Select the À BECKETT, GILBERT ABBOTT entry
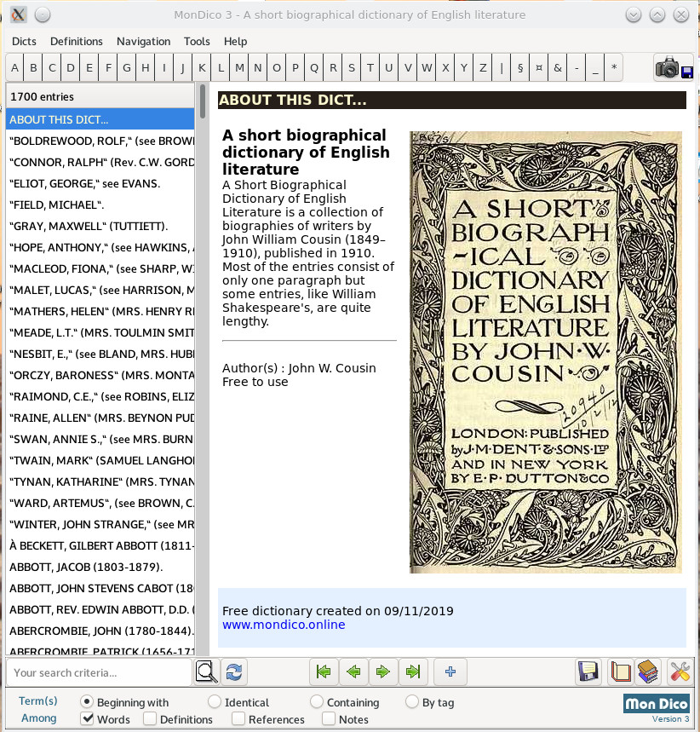Image resolution: width=700 pixels, height=732 pixels. pos(100,545)
